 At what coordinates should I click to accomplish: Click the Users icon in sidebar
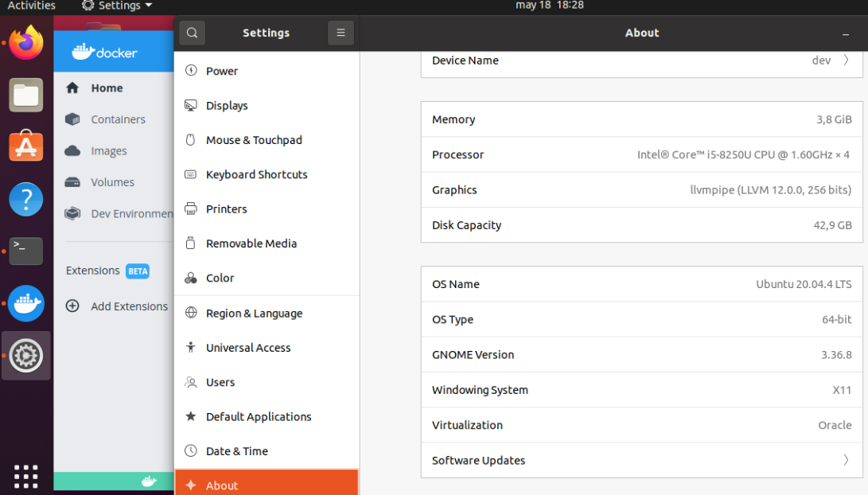tap(191, 382)
